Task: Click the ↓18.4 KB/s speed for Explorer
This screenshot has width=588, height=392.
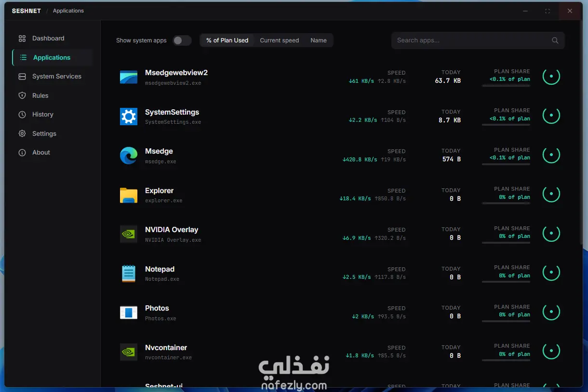Action: point(355,199)
